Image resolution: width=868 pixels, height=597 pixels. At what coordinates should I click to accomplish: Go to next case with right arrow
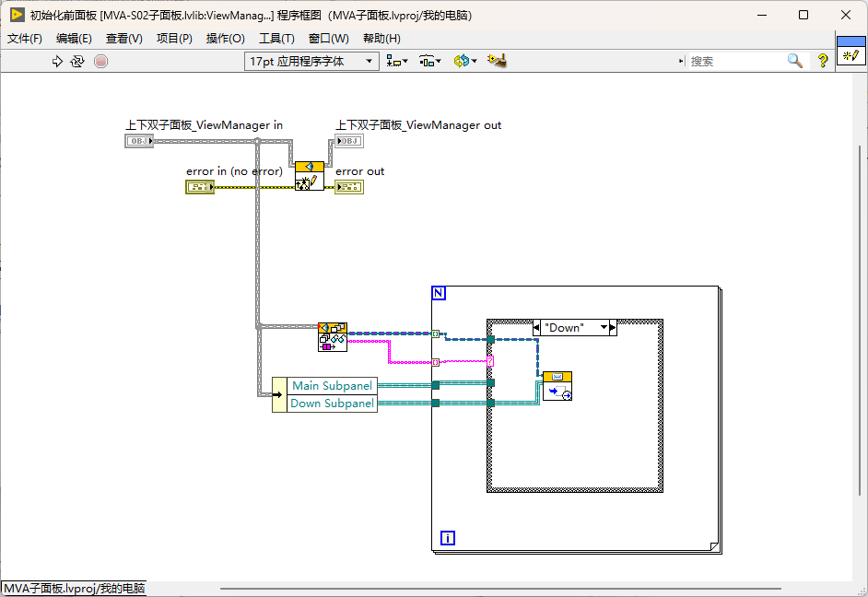click(x=613, y=328)
